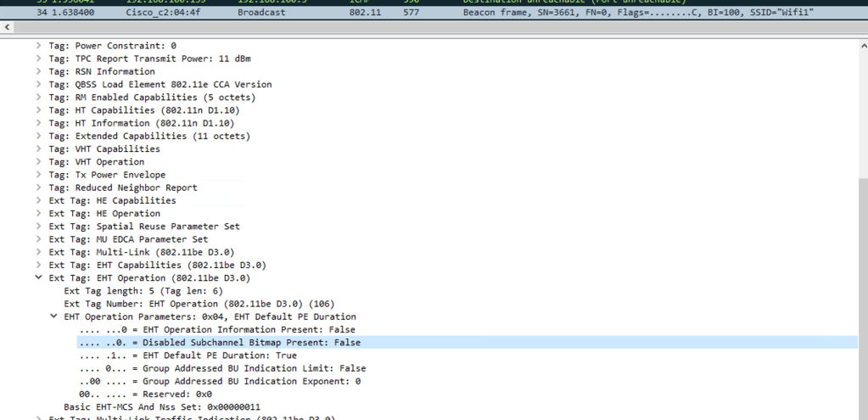This screenshot has height=420, width=868.
Task: Expand HT Capabilities (802.11n D1.10) tag
Action: click(x=39, y=110)
